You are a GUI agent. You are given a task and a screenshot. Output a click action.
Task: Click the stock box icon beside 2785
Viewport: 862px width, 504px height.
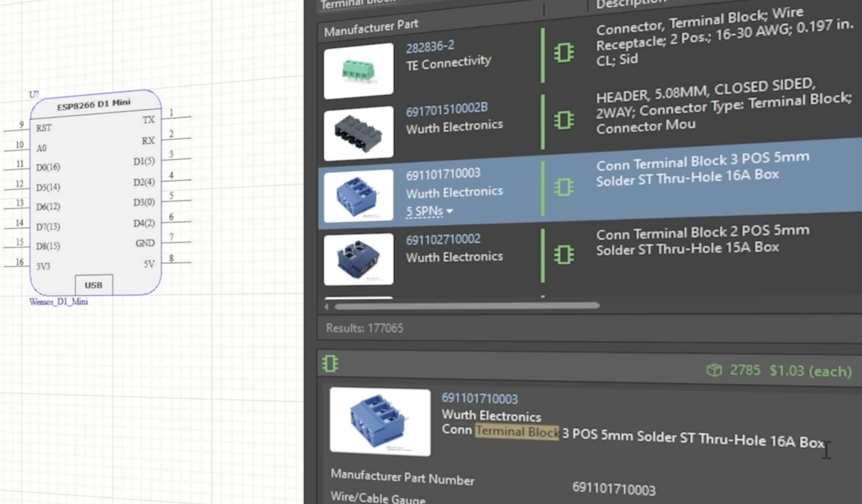(x=714, y=370)
